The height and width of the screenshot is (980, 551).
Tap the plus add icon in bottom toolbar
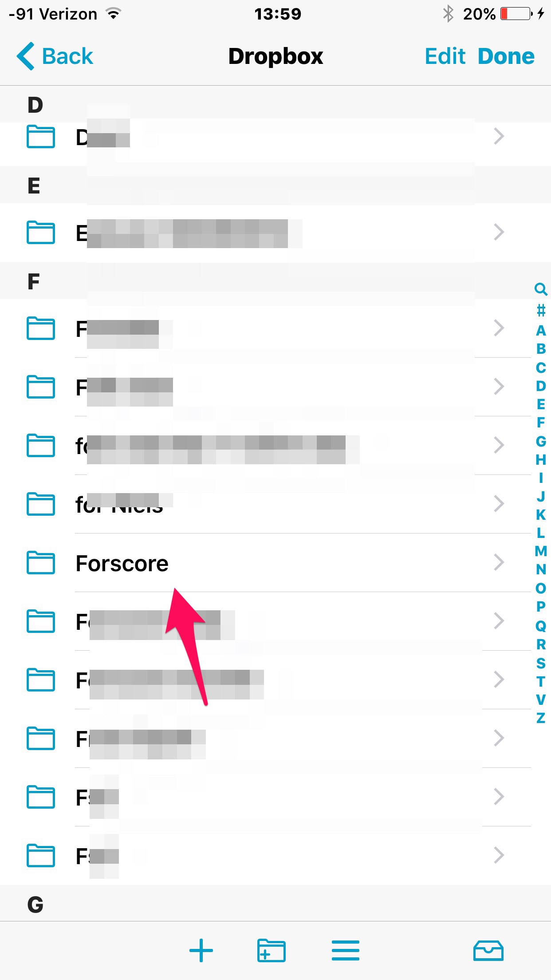coord(201,950)
